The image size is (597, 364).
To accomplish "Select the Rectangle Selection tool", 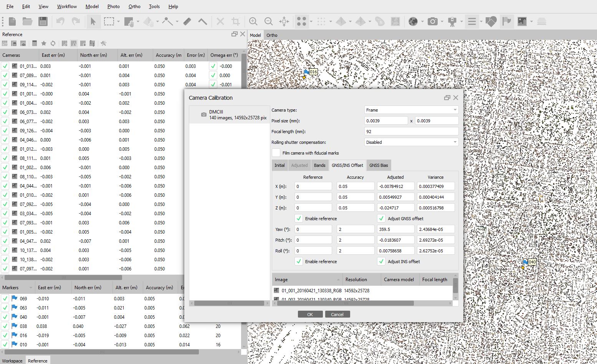I will 109,21.
